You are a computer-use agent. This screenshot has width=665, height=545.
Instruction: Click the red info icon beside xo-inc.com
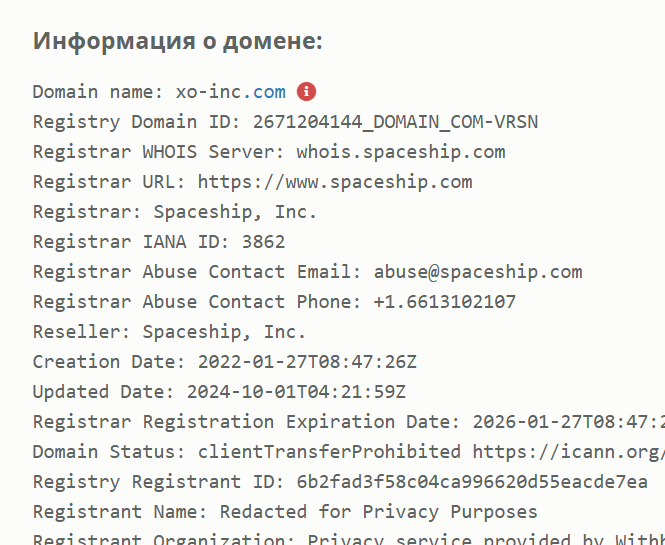click(x=306, y=92)
